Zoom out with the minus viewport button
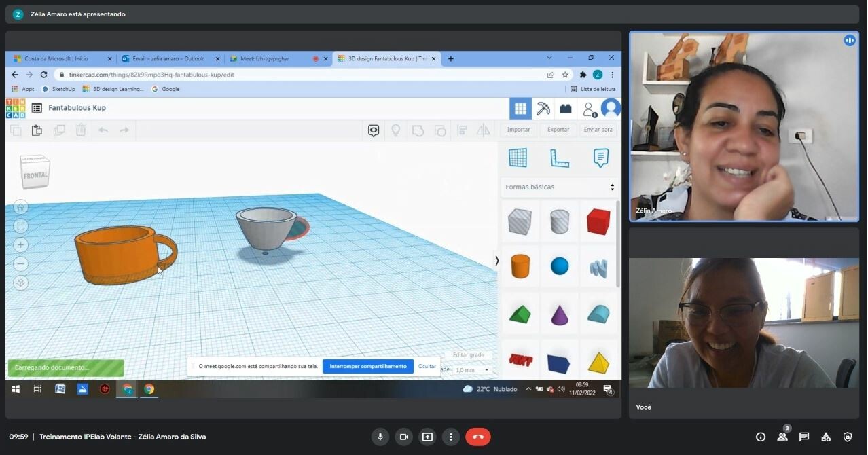Image resolution: width=868 pixels, height=455 pixels. coord(20,264)
